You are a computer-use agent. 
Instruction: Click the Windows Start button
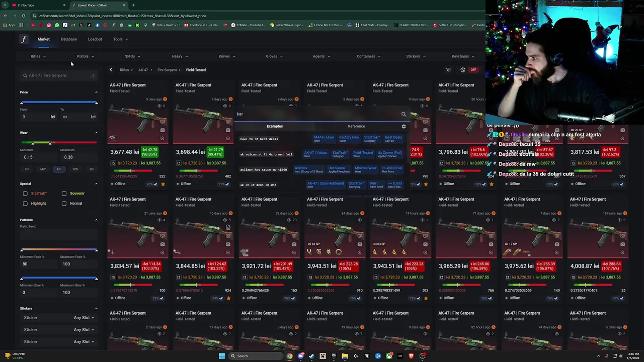[x=221, y=356]
